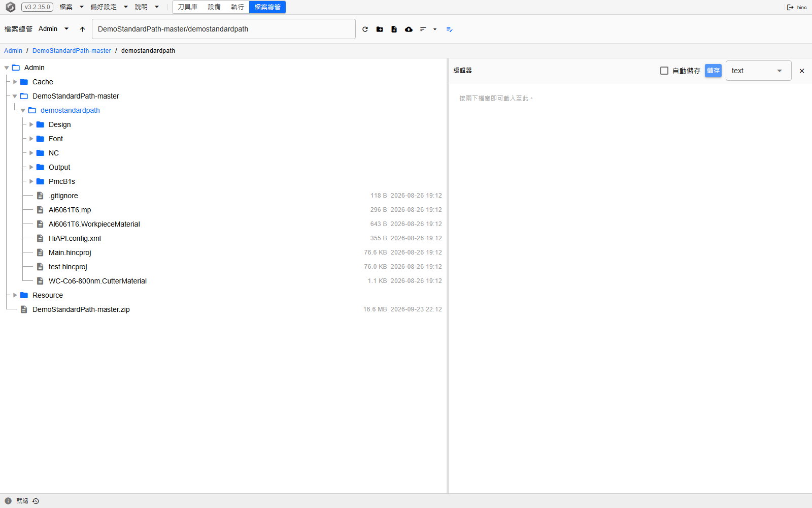
Task: Select the DemoStandardPath-master.zip file icon
Action: coord(24,309)
